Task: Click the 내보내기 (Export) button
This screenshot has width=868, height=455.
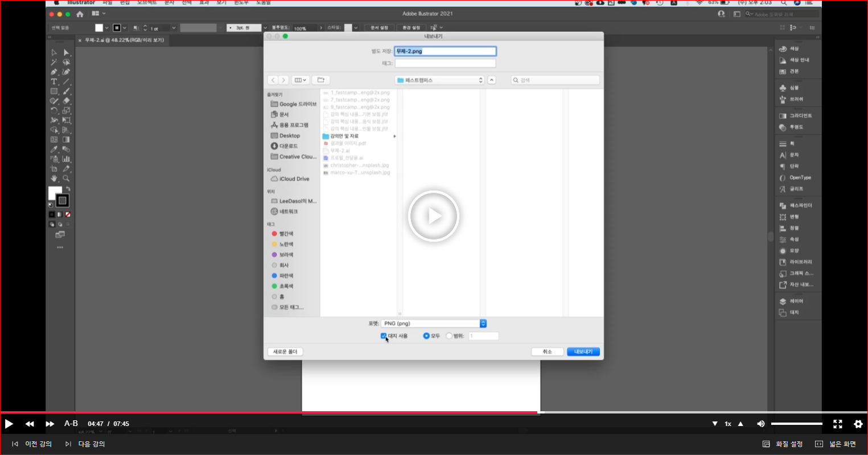Action: point(583,352)
